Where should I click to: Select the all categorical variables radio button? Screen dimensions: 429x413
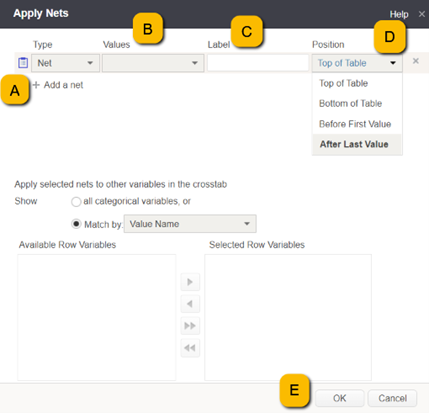[76, 202]
